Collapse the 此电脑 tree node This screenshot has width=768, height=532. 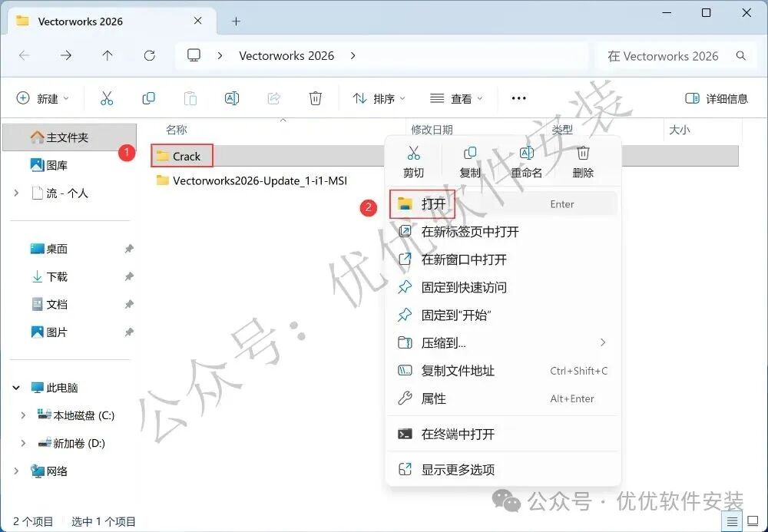17,388
